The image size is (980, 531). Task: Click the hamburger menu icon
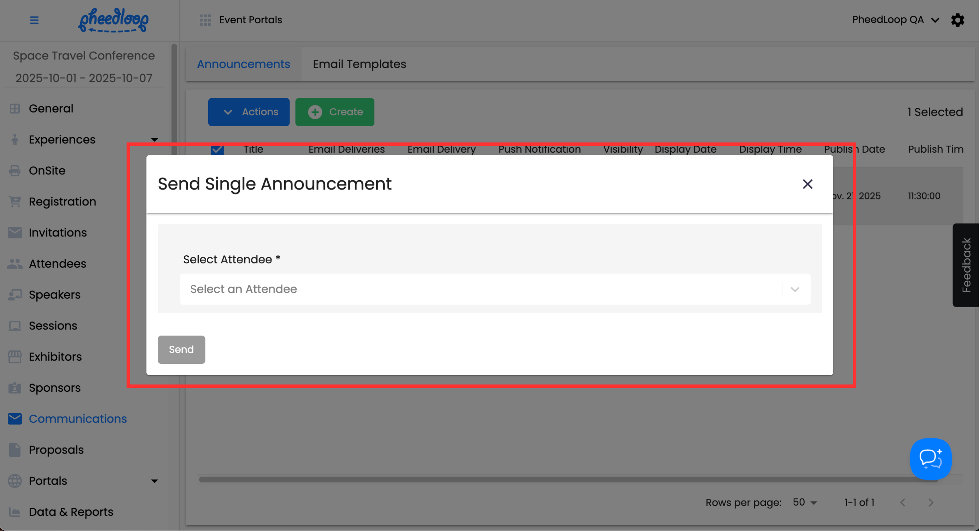34,20
